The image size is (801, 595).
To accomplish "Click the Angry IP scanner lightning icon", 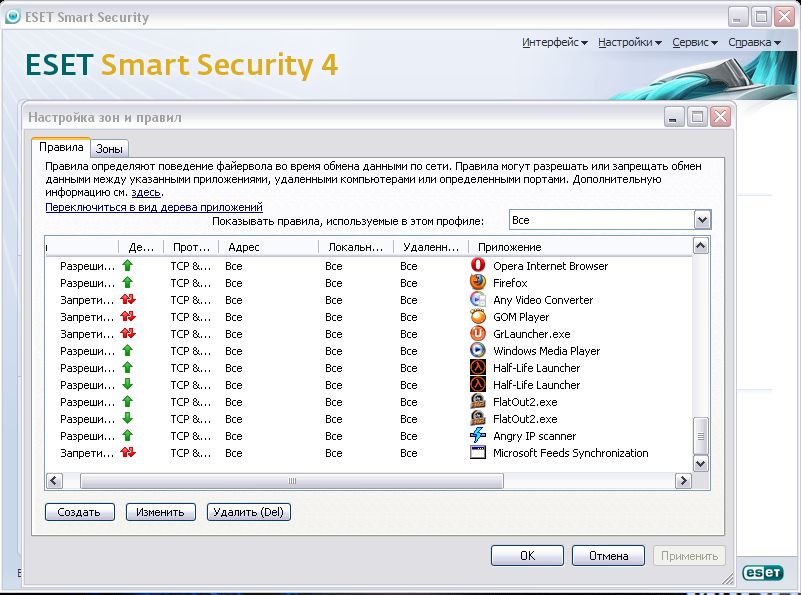I will click(x=478, y=435).
